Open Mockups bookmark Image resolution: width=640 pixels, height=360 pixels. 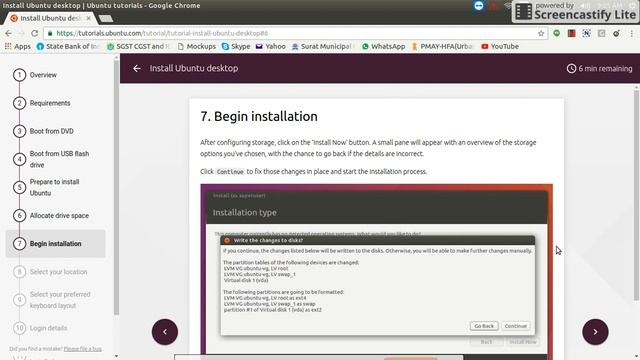click(197, 47)
